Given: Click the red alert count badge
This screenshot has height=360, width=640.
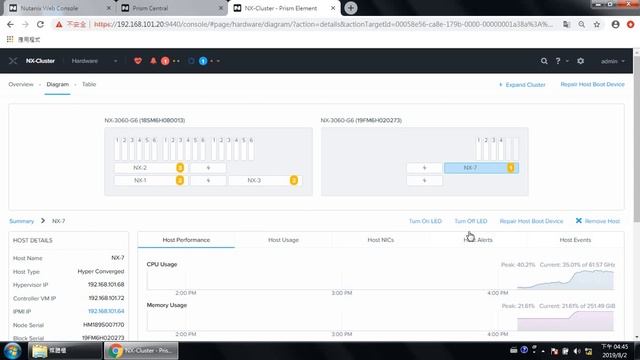Looking at the screenshot, I should 165,61.
